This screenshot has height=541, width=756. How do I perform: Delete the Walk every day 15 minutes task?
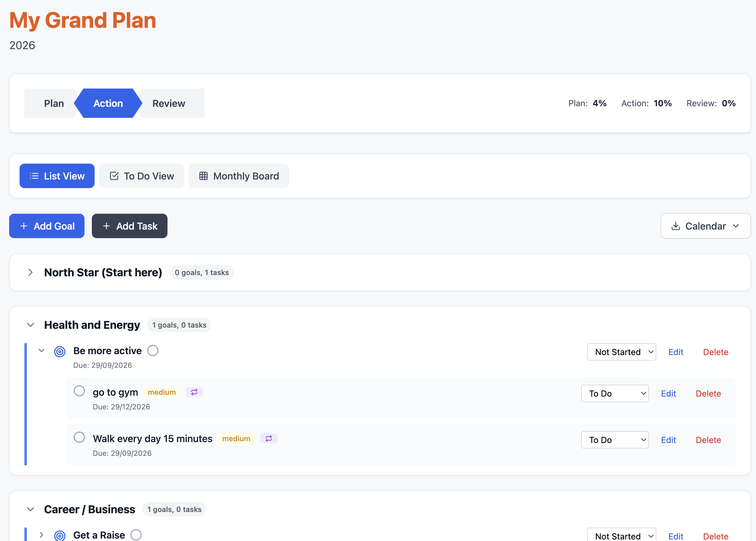coord(708,440)
